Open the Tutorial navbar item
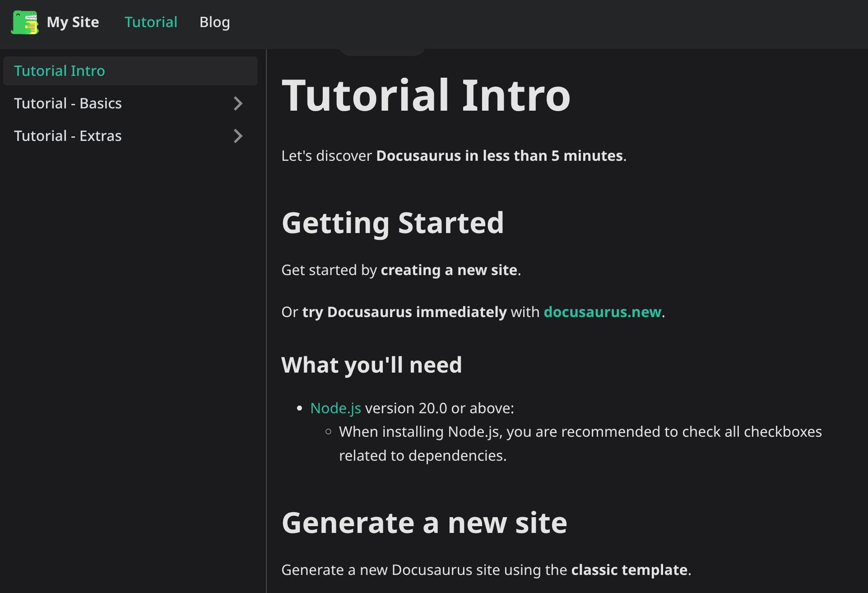 [x=151, y=22]
